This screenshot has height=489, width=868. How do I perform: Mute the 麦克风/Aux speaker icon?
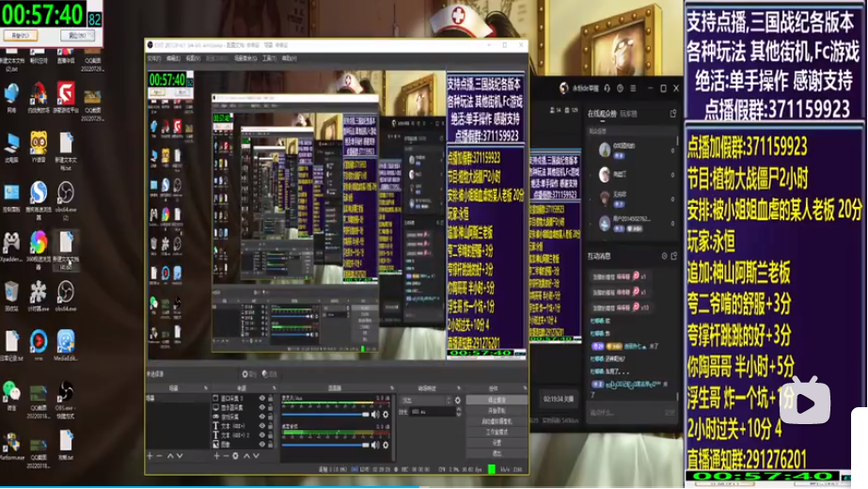tap(375, 414)
